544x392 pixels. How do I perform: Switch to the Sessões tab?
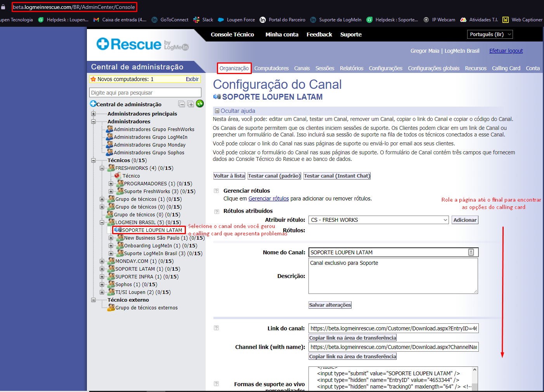[x=325, y=68]
